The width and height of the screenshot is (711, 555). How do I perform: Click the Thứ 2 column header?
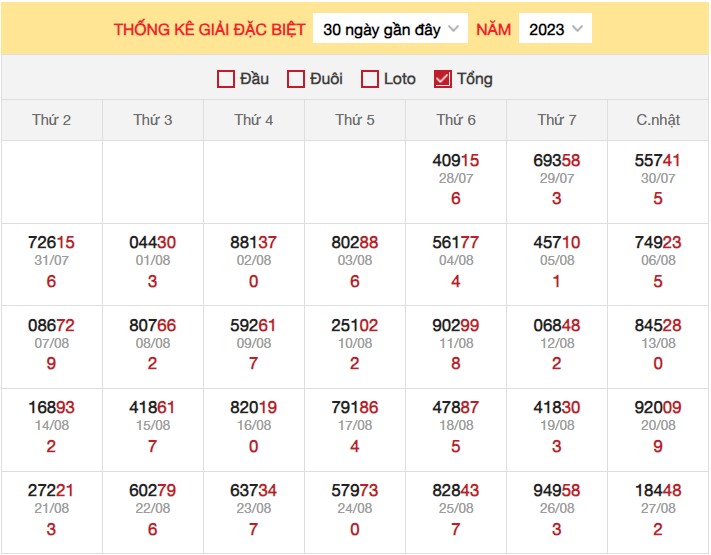(52, 120)
